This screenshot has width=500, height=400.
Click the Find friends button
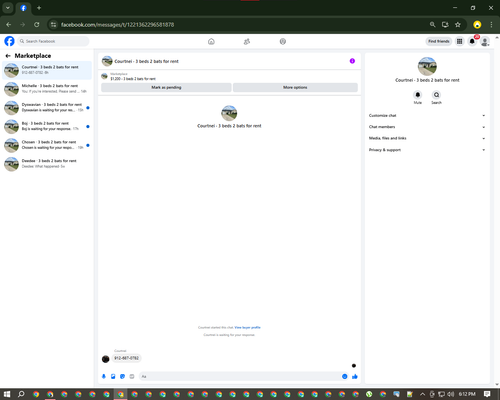(x=439, y=41)
